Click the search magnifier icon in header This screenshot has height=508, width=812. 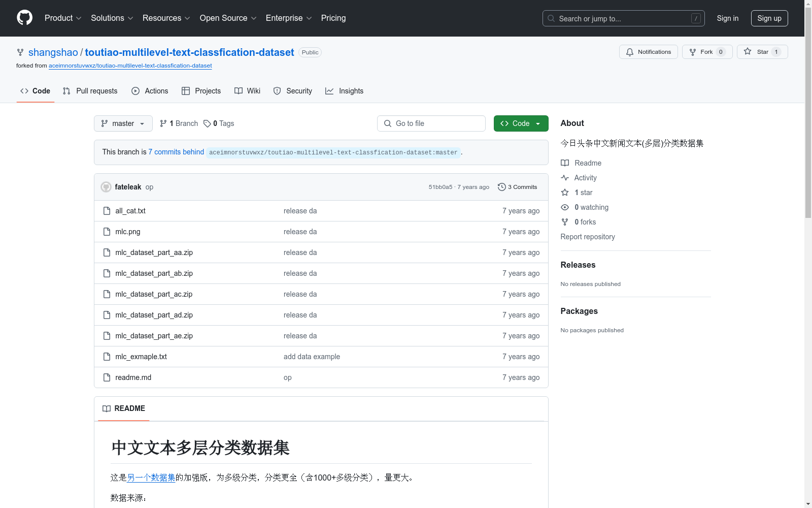[551, 18]
